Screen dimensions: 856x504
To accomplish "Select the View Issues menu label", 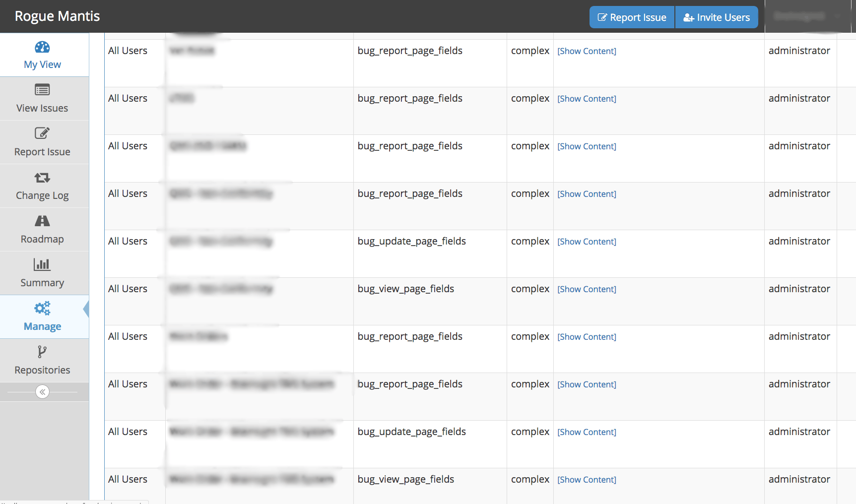I will [x=42, y=108].
